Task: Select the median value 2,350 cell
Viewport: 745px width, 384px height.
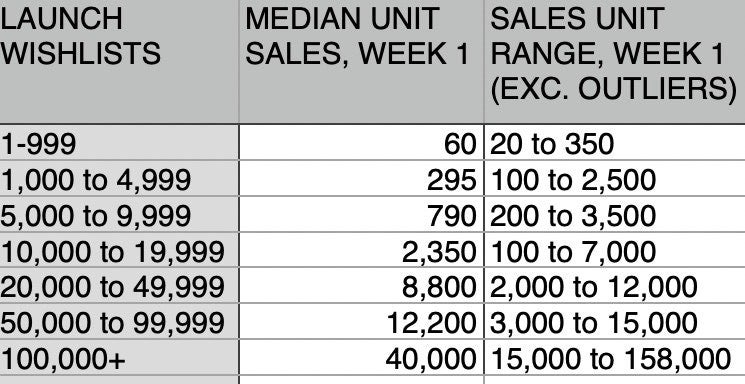Action: 361,250
